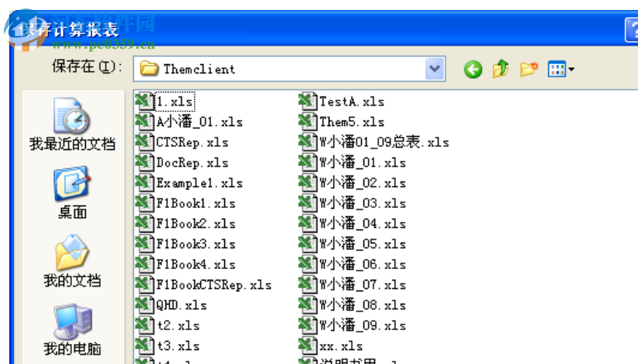Click the file name text DocRep.xls
This screenshot has width=638, height=364.
point(193,163)
